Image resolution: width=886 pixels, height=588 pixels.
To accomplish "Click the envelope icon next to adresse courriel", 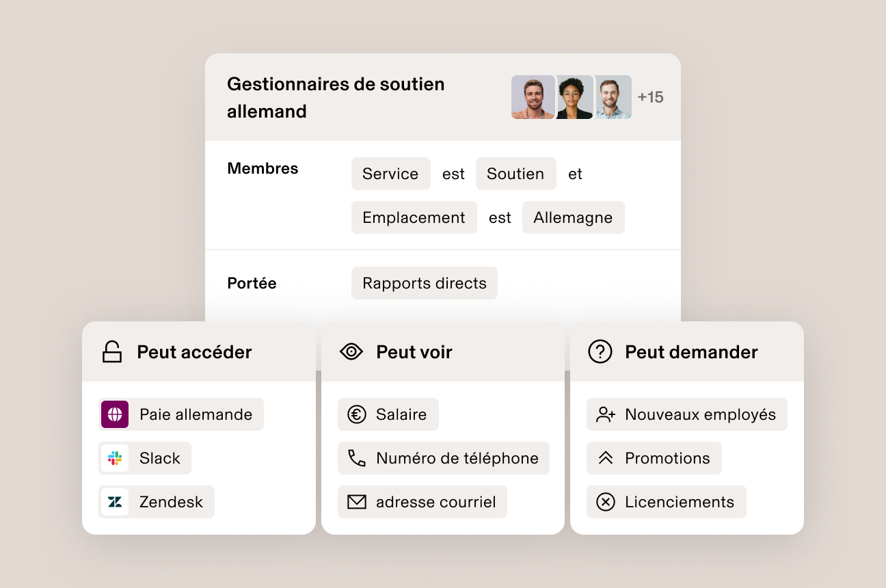I will pos(355,502).
